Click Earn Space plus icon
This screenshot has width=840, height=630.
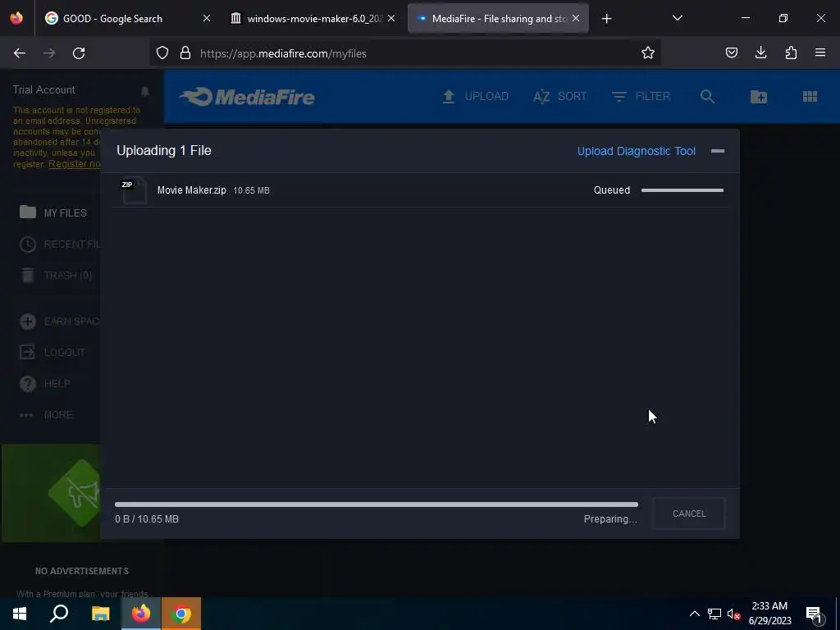tap(28, 322)
